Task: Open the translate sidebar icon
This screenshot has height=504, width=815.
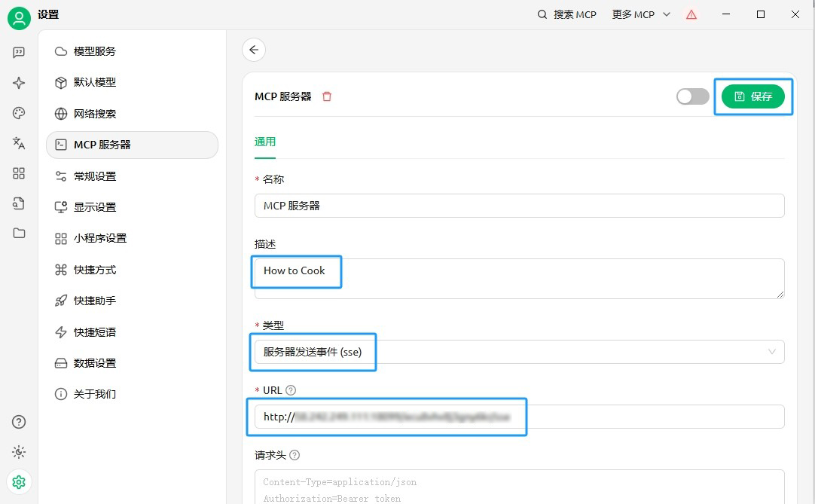Action: (19, 143)
